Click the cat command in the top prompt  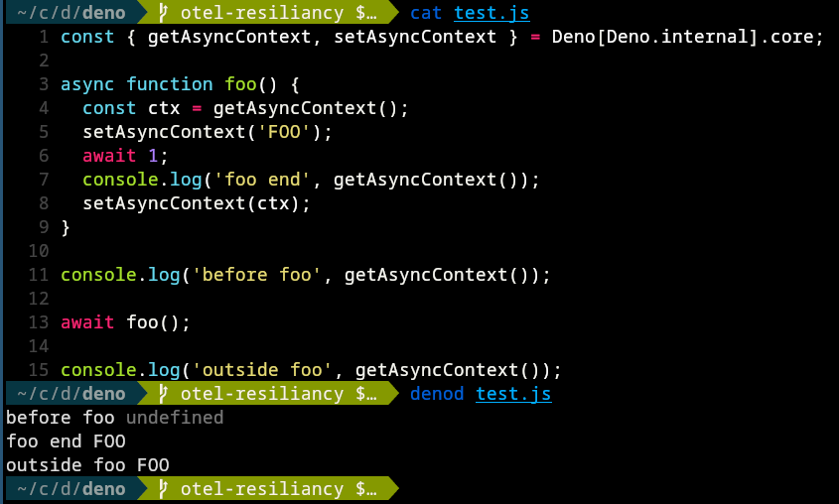[x=426, y=13]
